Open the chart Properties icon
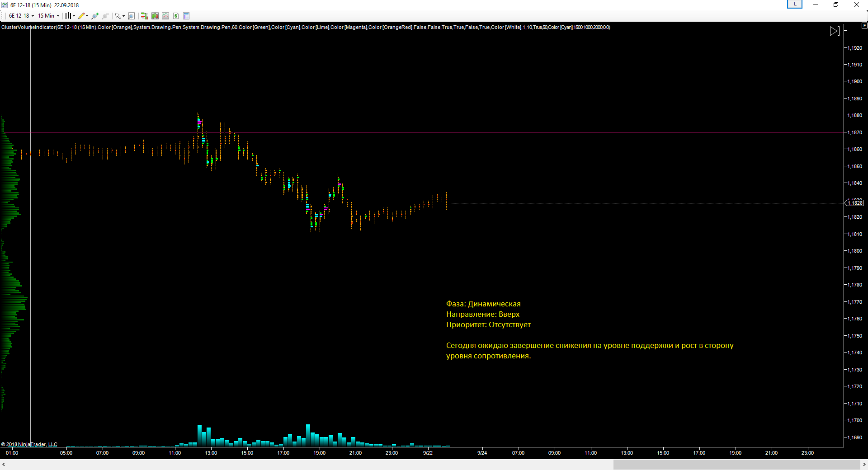This screenshot has height=470, width=868. click(x=186, y=16)
